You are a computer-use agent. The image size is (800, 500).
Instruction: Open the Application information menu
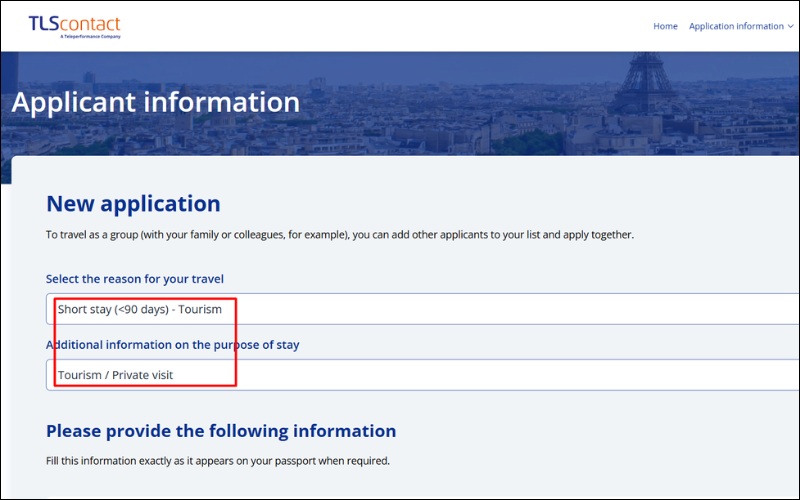click(x=735, y=27)
